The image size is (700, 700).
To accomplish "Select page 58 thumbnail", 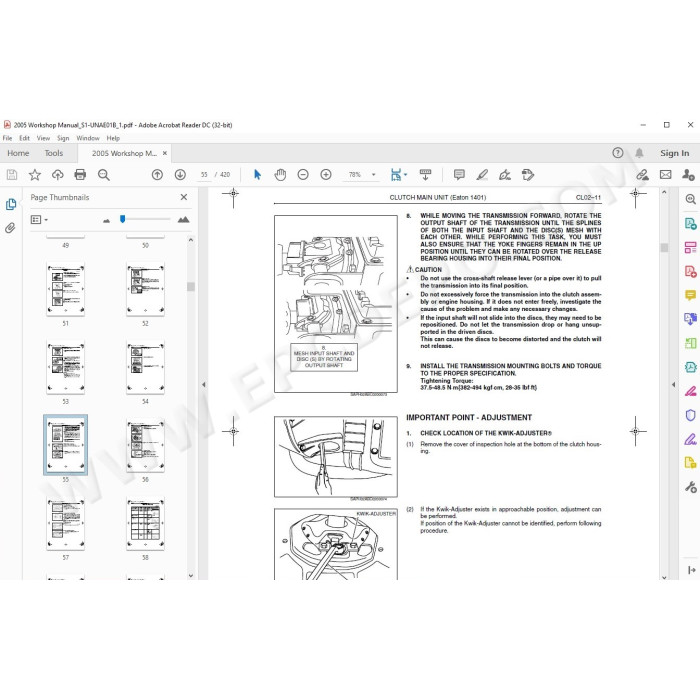I will (145, 523).
